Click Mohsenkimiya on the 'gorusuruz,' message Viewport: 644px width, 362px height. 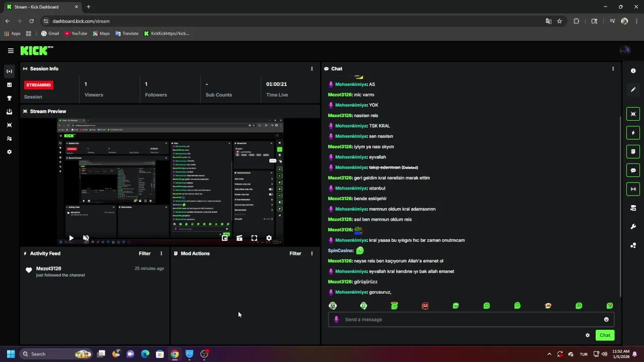(x=351, y=292)
